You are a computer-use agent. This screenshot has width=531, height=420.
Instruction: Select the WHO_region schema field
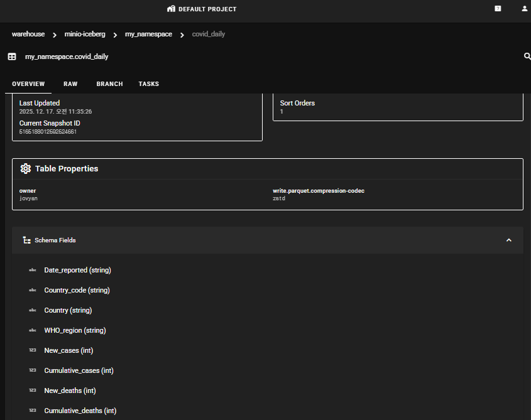pyautogui.click(x=75, y=330)
